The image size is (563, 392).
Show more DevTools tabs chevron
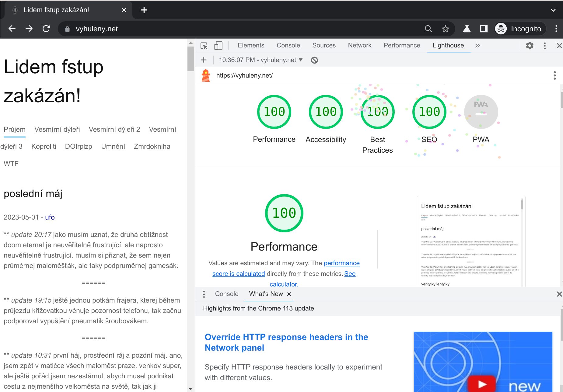click(x=477, y=46)
